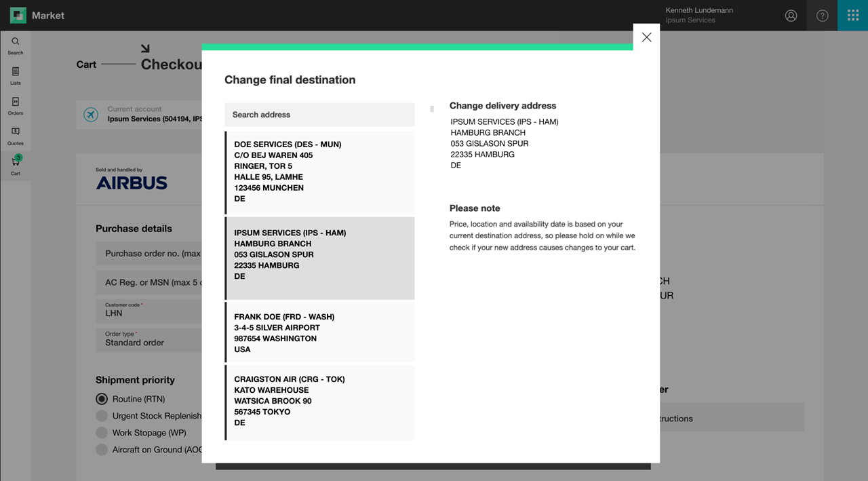Select the FRANK DOE (FRD - WASH) address
This screenshot has height=481, width=868.
[319, 332]
